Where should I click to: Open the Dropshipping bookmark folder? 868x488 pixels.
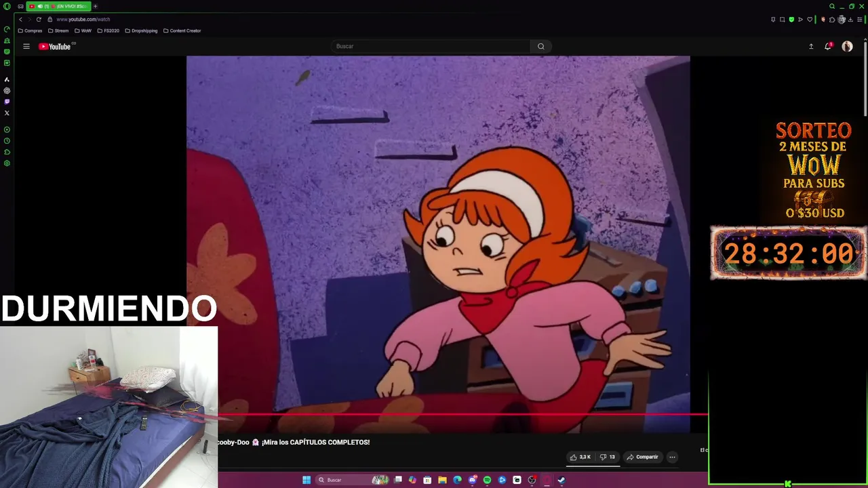141,30
